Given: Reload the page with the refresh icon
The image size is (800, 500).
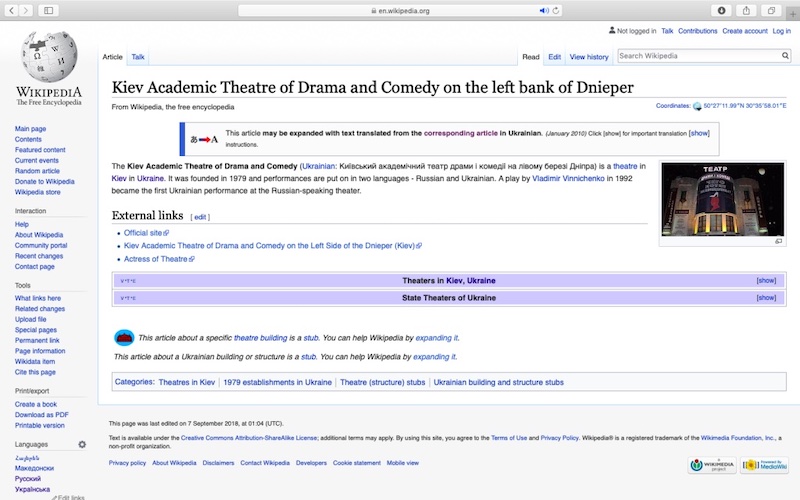Looking at the screenshot, I should (x=556, y=10).
